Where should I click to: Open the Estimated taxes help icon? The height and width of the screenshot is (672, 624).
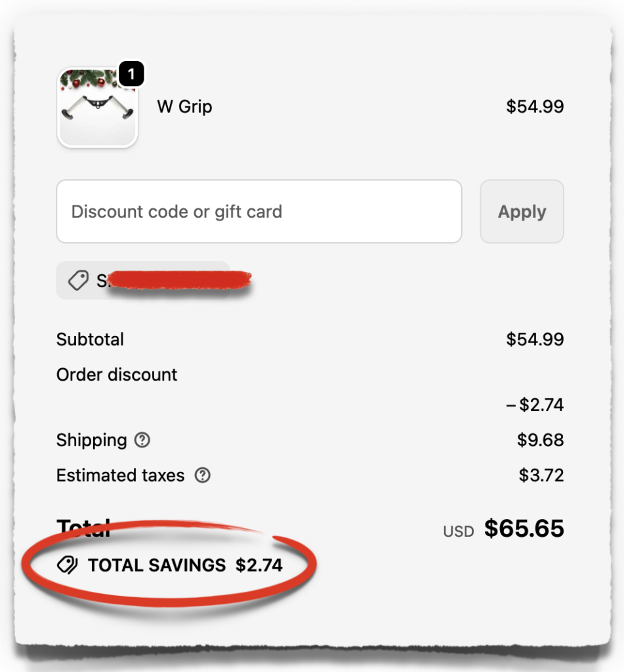coord(202,475)
